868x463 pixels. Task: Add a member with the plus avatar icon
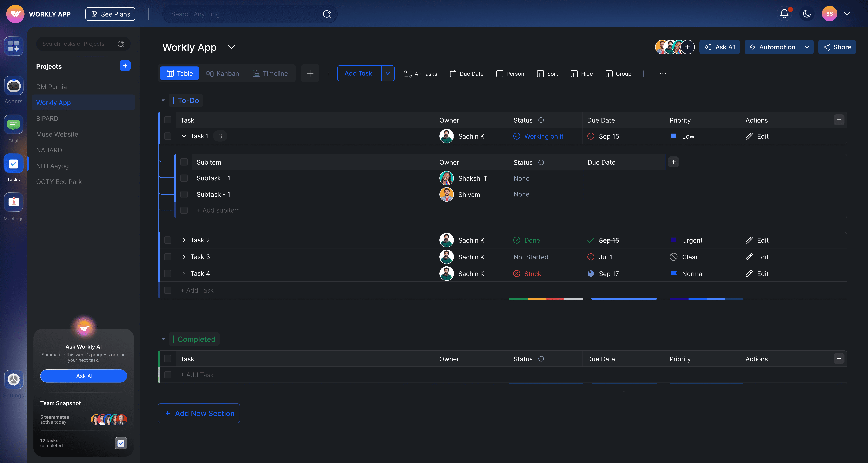click(687, 47)
